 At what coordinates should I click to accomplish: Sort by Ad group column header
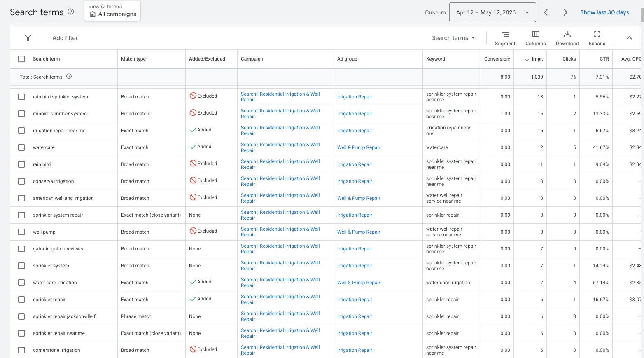pos(347,59)
